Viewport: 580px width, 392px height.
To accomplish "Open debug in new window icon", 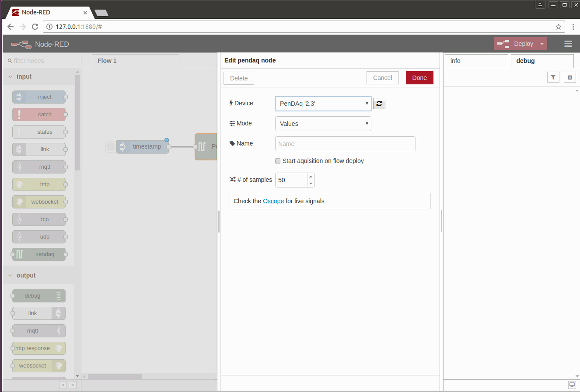I will point(572,385).
